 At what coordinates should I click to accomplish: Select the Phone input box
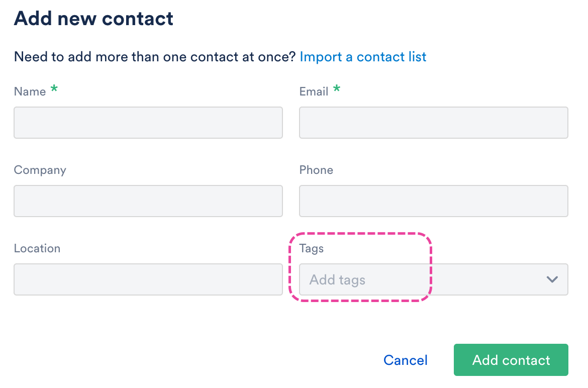tap(433, 201)
